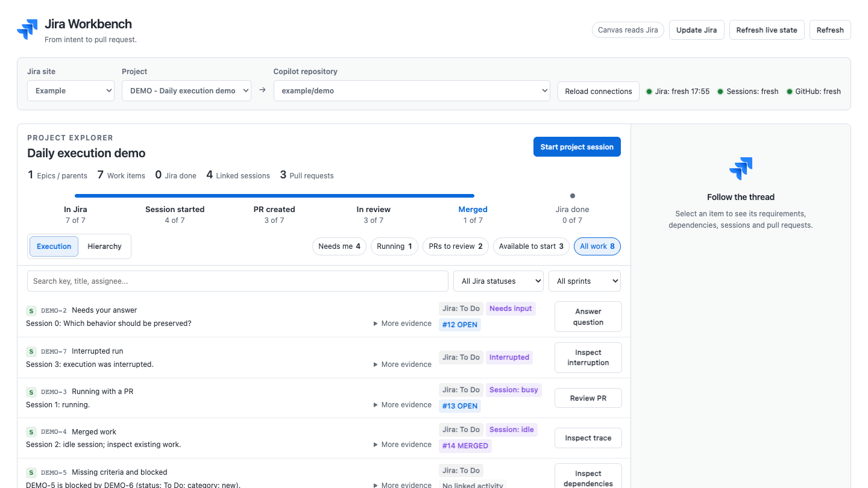868x488 pixels.
Task: Click the green GitHub fresh status dot
Action: [x=790, y=92]
